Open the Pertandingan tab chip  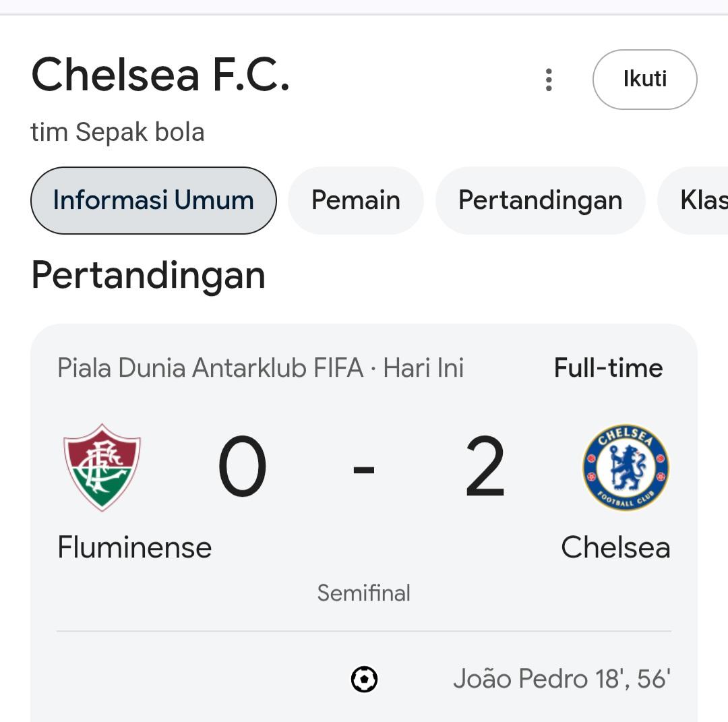point(541,201)
